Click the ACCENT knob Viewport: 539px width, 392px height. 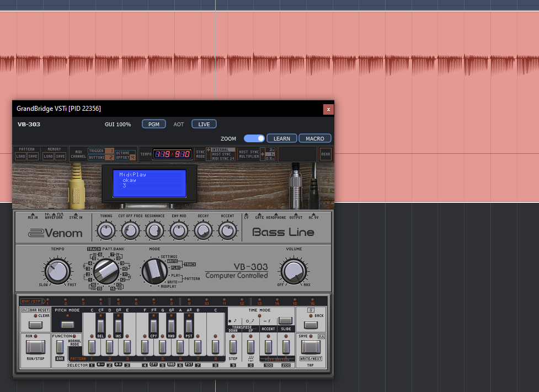click(x=227, y=231)
